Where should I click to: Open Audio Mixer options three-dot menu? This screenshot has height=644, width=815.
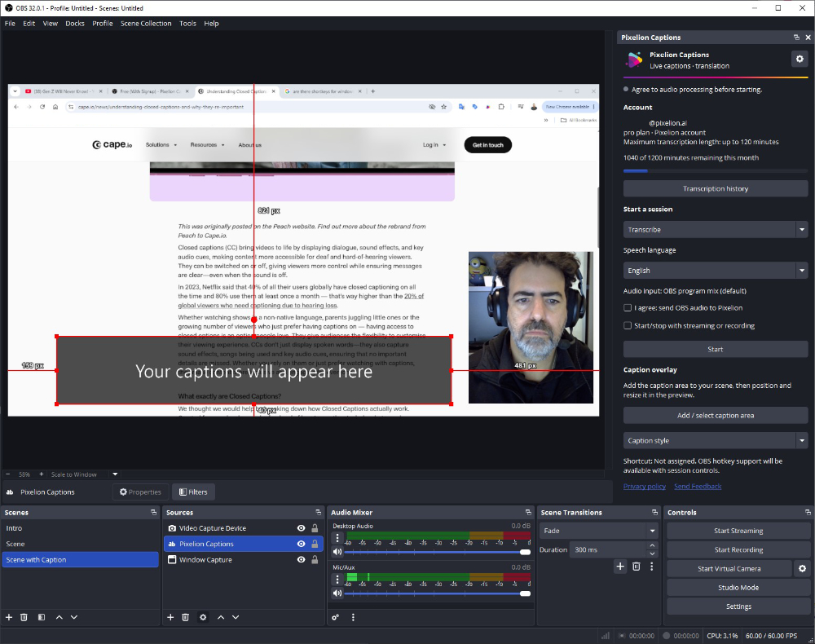click(x=353, y=617)
